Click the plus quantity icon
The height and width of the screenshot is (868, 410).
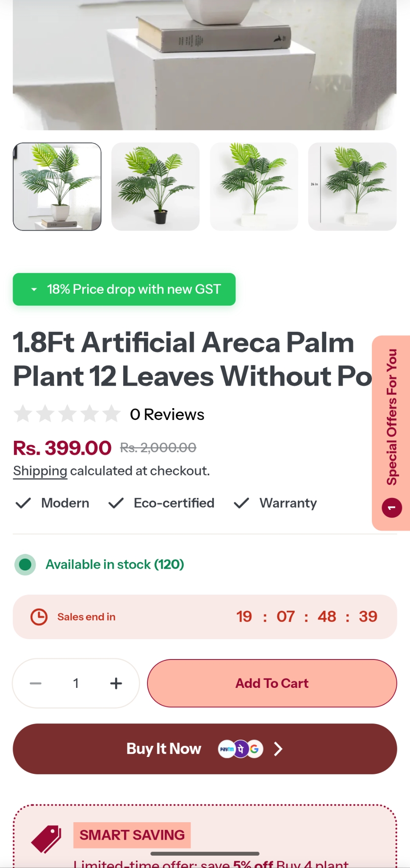(x=116, y=683)
